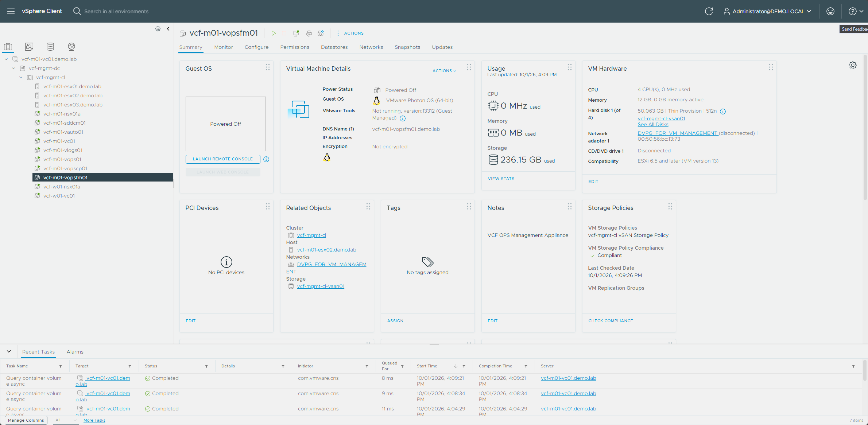Open the help question mark menu
This screenshot has height=425, width=868.
(856, 11)
